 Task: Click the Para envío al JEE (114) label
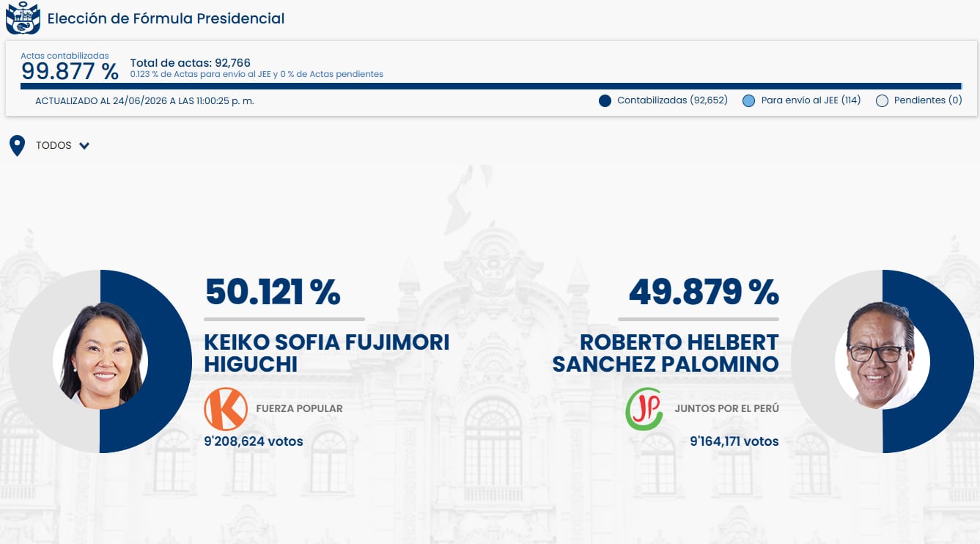coord(811,100)
